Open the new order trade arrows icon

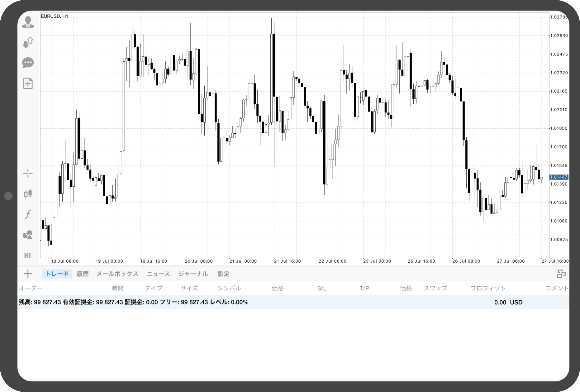click(x=28, y=42)
